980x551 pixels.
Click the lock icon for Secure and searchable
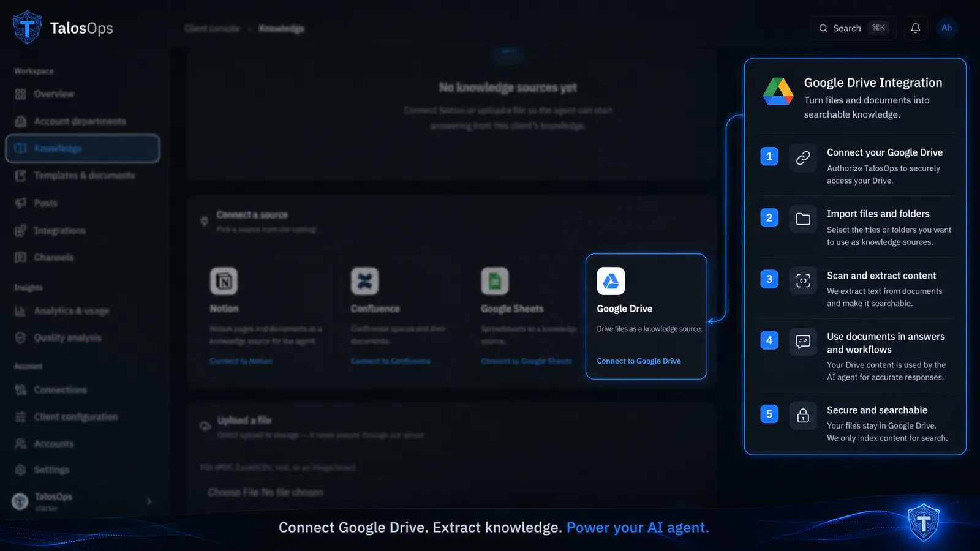(803, 416)
